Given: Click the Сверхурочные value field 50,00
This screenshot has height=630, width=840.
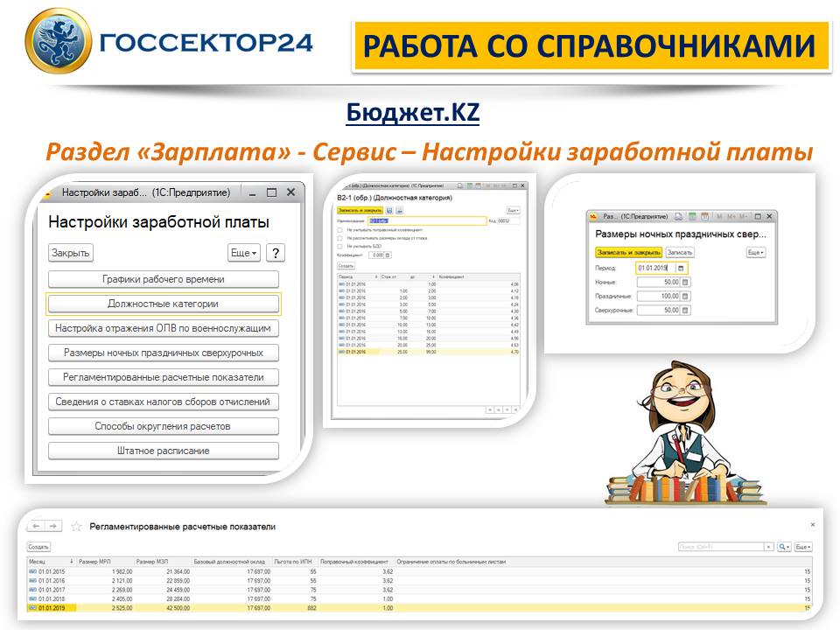Looking at the screenshot, I should click(x=658, y=310).
